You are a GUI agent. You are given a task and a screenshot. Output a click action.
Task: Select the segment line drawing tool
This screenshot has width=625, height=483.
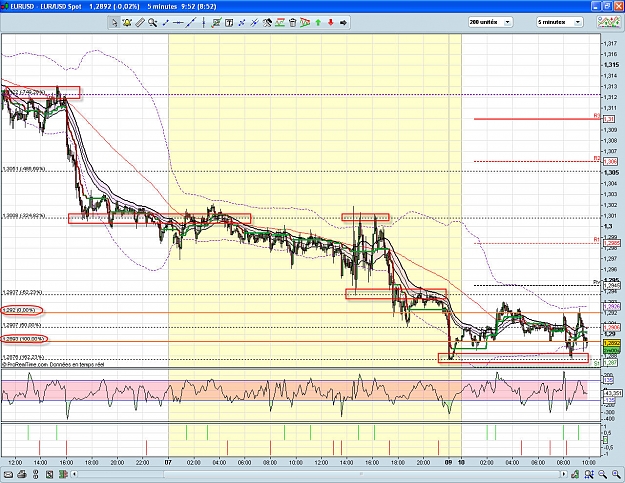pos(165,23)
